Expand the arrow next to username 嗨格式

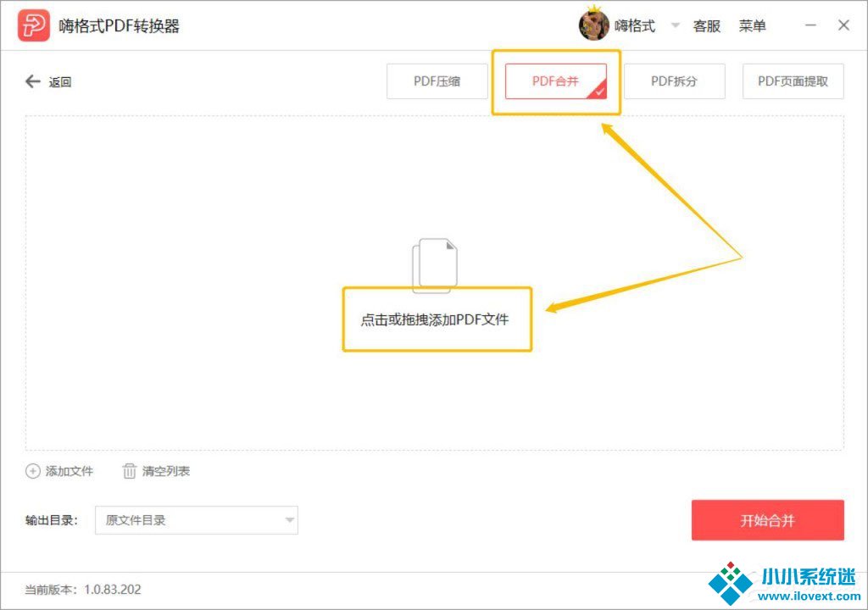(676, 25)
